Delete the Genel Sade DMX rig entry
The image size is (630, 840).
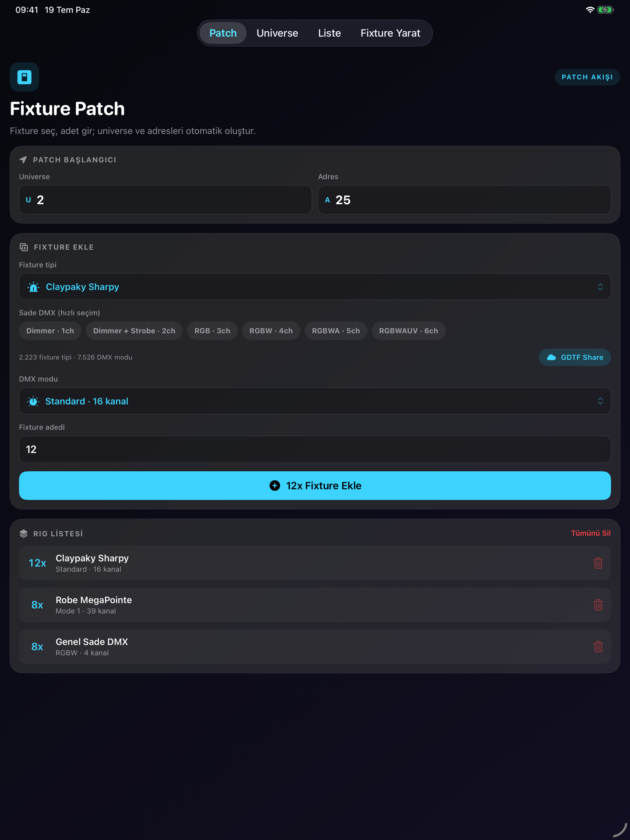click(598, 646)
